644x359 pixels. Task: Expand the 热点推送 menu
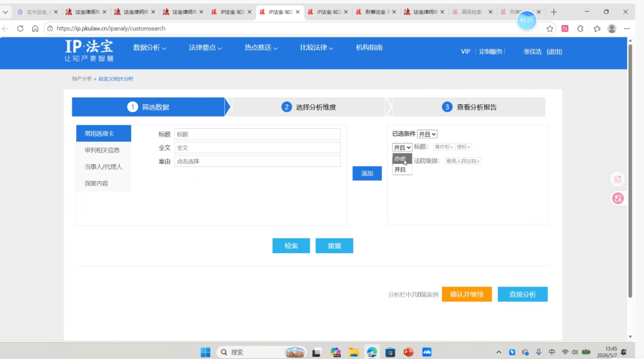[x=261, y=48]
